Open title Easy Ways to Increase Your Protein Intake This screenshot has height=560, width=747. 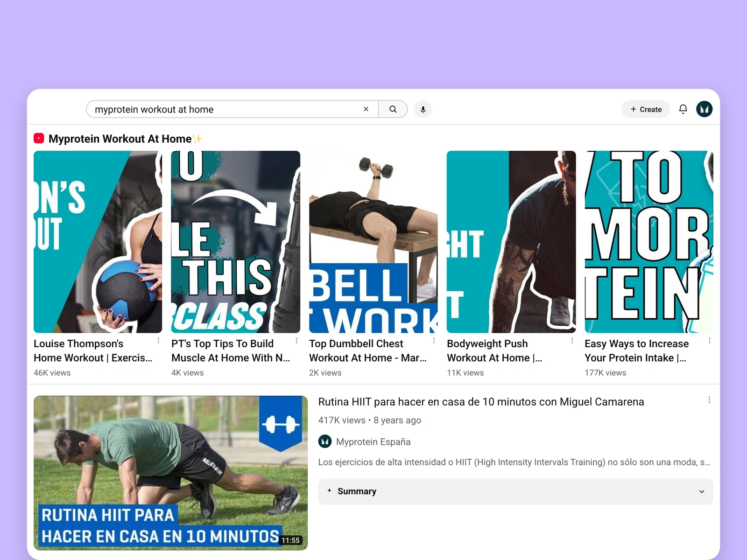point(637,350)
